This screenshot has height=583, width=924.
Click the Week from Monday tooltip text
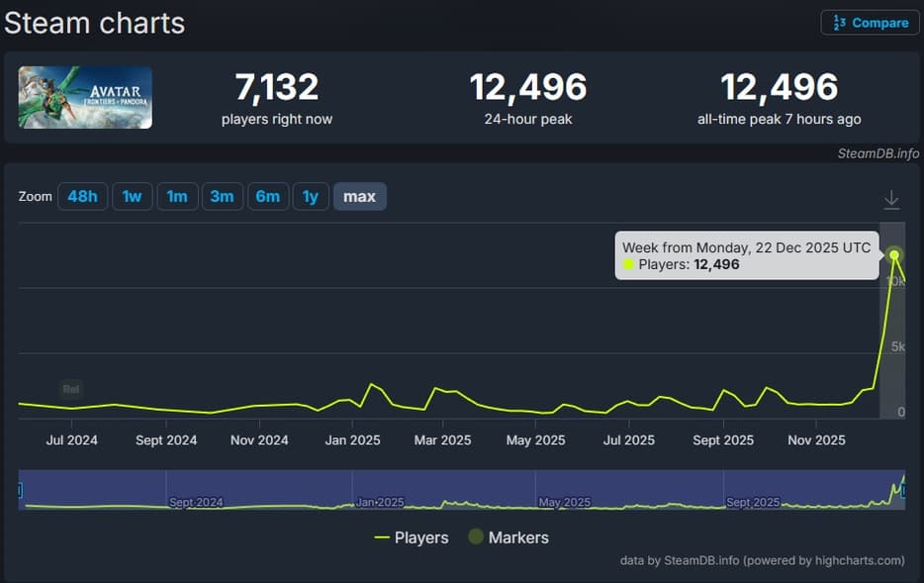point(746,247)
